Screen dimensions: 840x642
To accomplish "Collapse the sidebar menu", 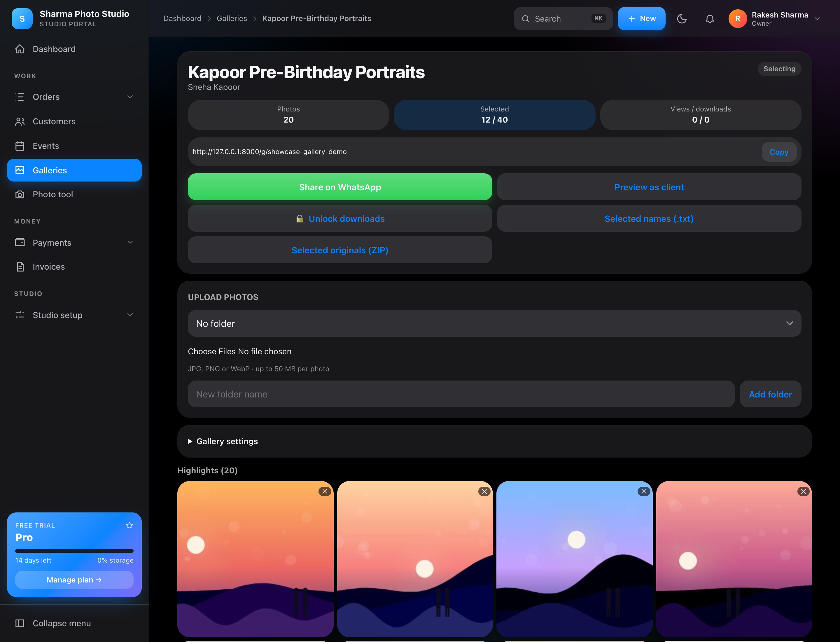I will (x=74, y=623).
